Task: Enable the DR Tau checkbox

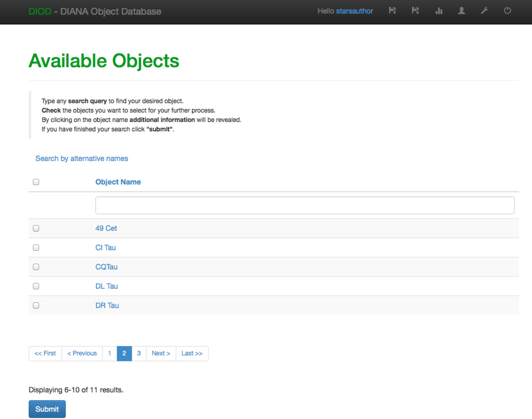Action: pyautogui.click(x=36, y=306)
